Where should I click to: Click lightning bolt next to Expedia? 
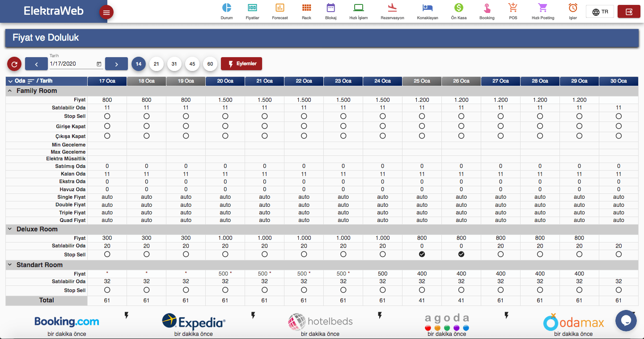point(253,316)
